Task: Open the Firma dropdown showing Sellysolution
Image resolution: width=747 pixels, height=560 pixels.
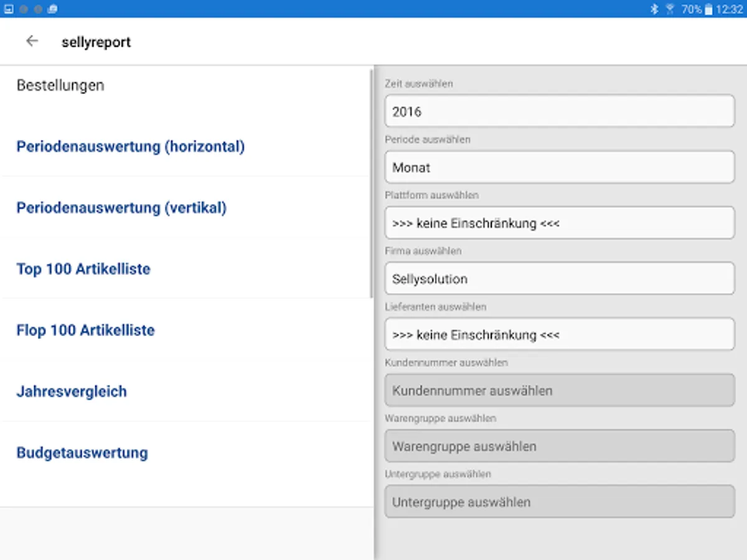Action: tap(559, 279)
